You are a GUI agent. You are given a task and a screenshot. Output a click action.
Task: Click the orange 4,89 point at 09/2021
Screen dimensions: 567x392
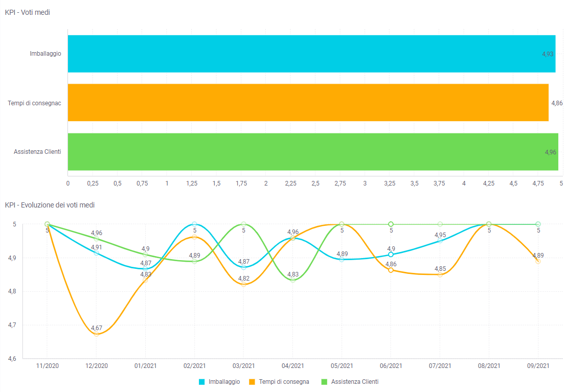pyautogui.click(x=538, y=261)
